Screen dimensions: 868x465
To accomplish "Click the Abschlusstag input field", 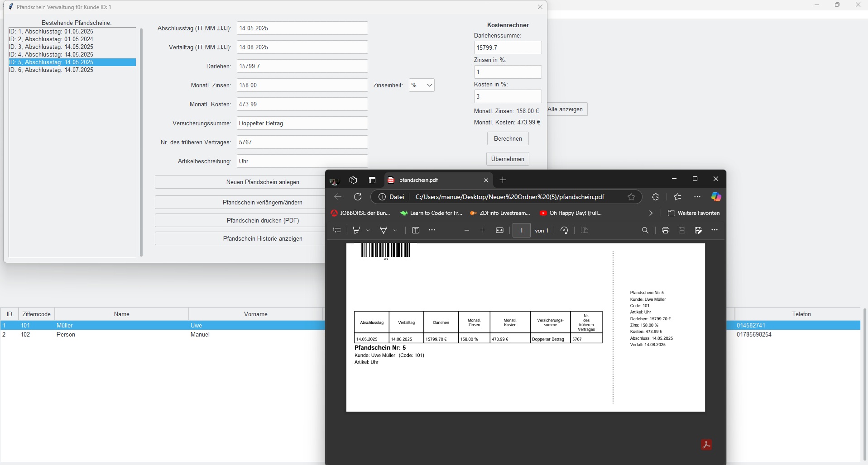I will click(302, 28).
